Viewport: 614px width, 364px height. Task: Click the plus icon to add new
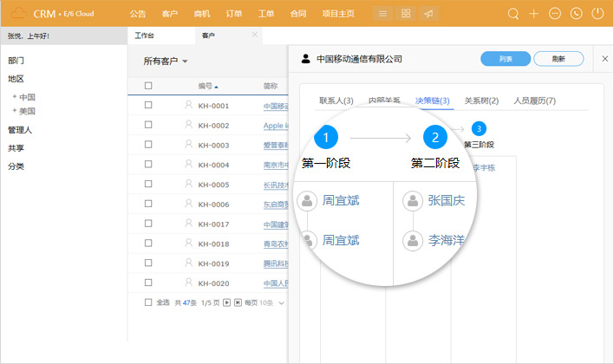point(534,14)
